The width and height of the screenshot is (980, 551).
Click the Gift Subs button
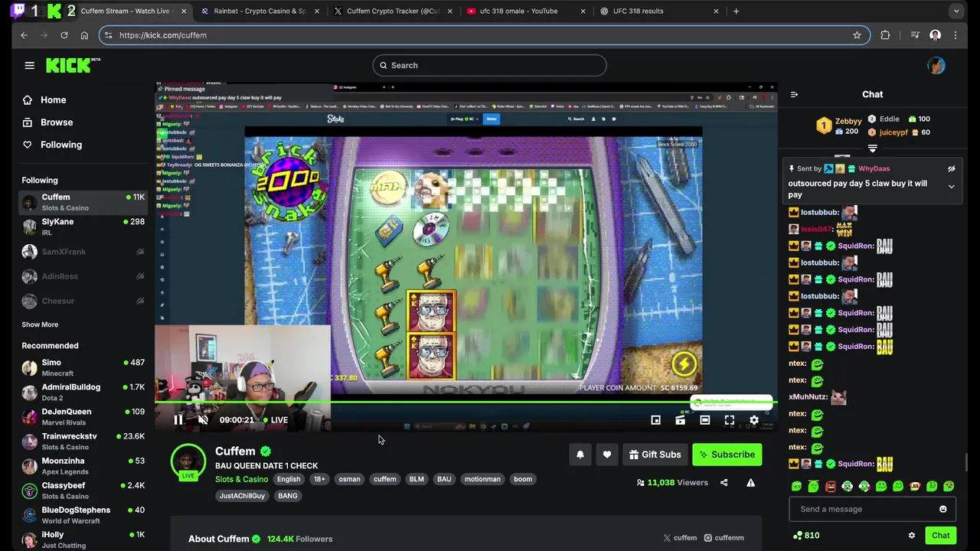tap(655, 455)
